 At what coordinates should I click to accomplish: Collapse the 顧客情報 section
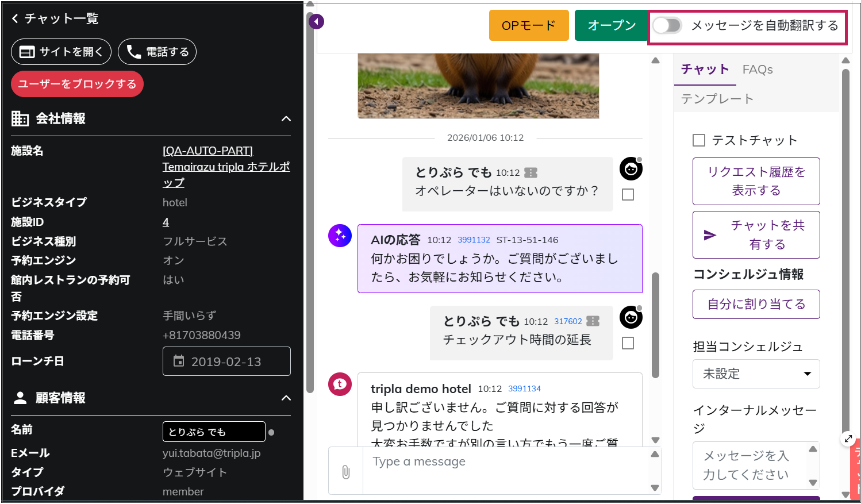(x=286, y=398)
